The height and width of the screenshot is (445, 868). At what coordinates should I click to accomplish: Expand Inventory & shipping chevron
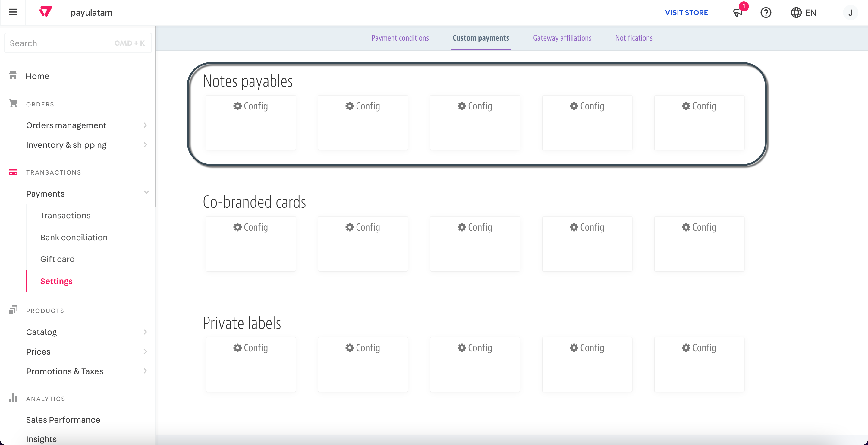[145, 145]
